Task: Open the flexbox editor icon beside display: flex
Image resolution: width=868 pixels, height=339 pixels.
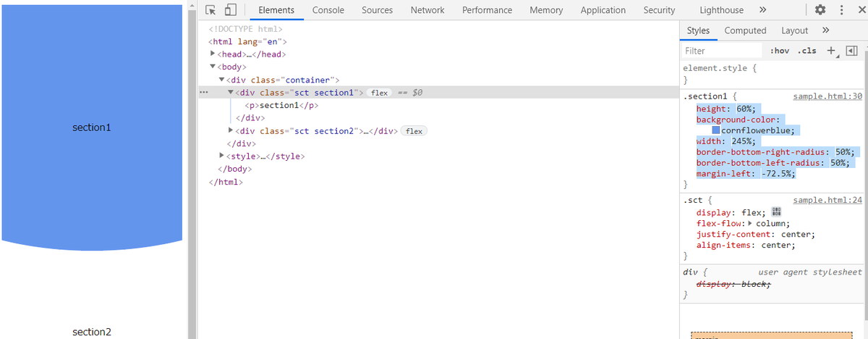Action: click(x=778, y=212)
